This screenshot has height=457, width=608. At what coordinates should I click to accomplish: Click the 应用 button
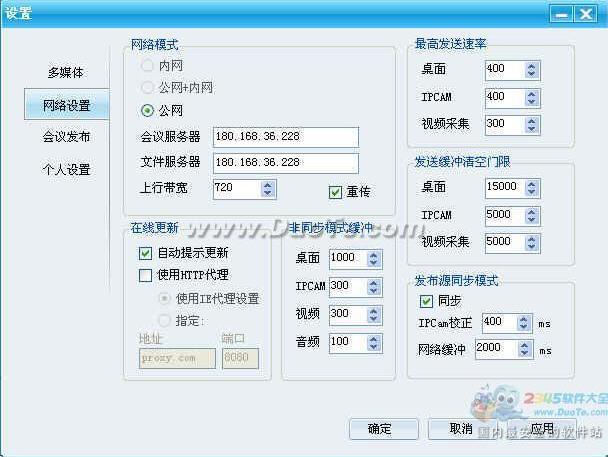542,429
